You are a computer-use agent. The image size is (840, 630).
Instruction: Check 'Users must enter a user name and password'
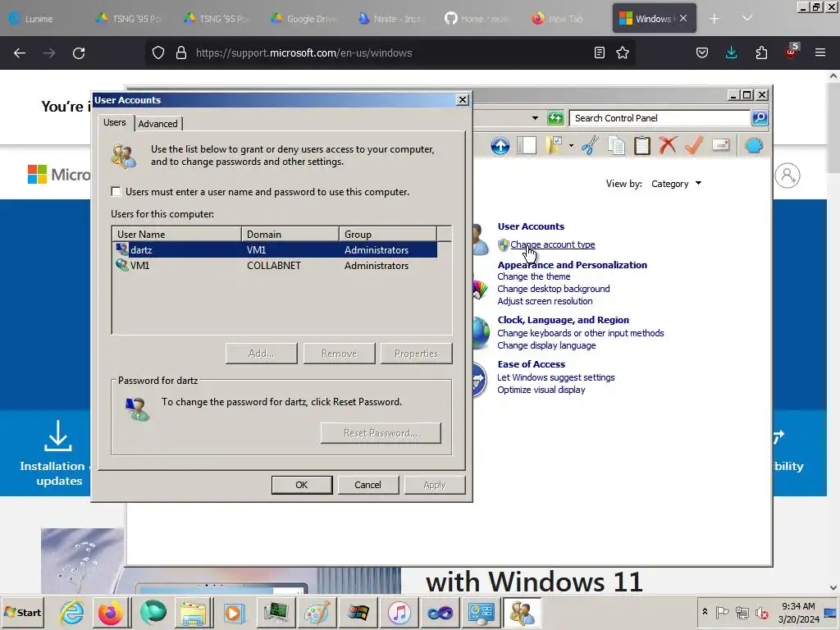pyautogui.click(x=116, y=192)
